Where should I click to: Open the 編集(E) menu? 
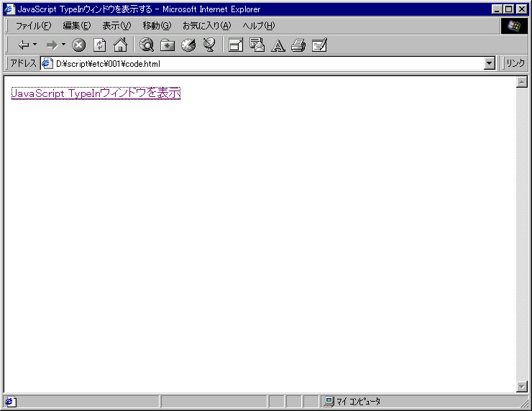pos(77,26)
